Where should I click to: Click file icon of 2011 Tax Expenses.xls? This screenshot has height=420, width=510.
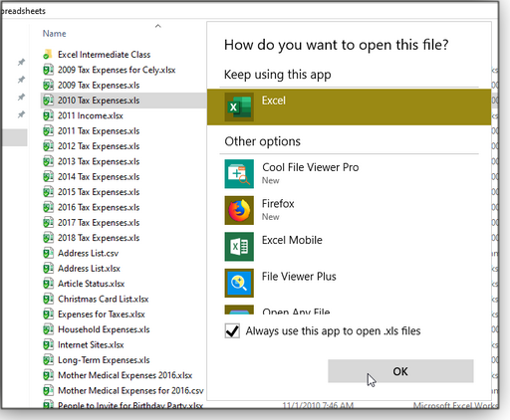[x=48, y=130]
